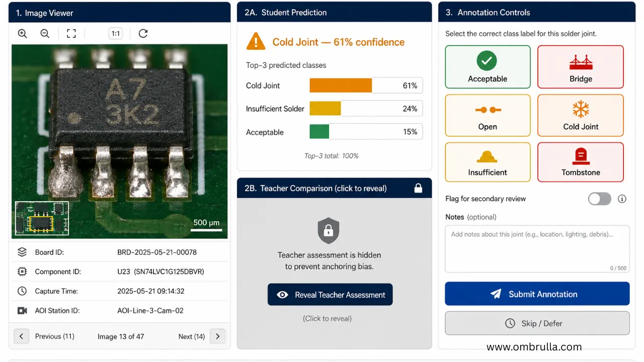
Task: Click the Cold Joint 61% confidence headline
Action: click(338, 42)
